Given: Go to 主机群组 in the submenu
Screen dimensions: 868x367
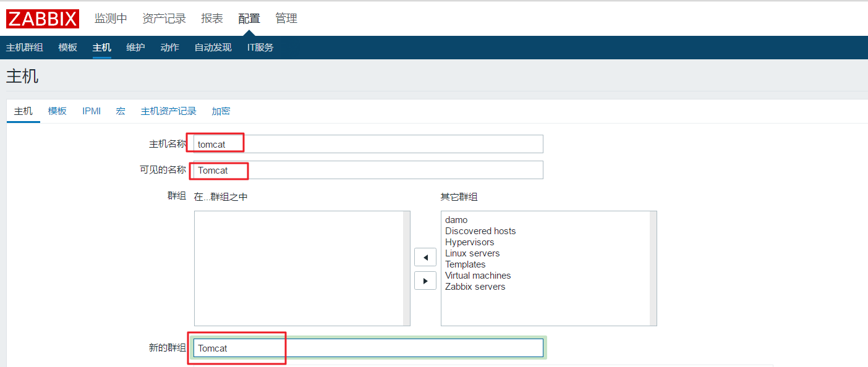Looking at the screenshot, I should 25,48.
